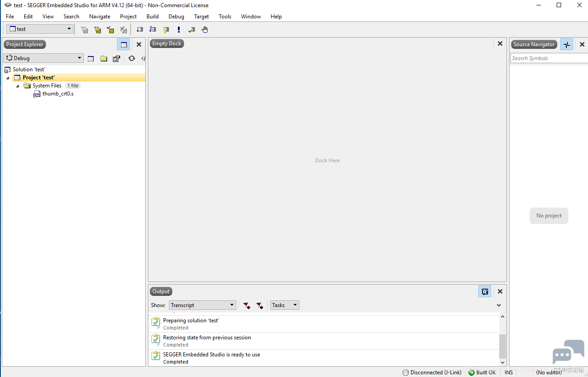The width and height of the screenshot is (588, 377).
Task: Click the Output scrollbar up arrow
Action: [502, 316]
